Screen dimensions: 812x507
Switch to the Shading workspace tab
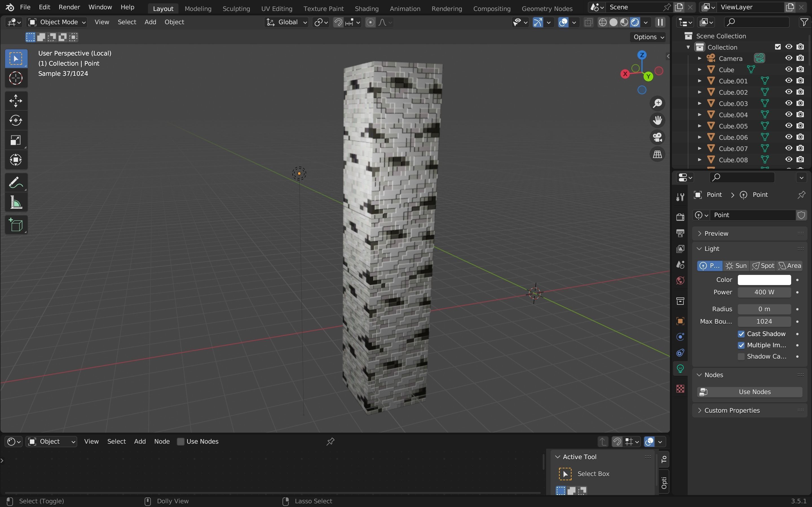tap(367, 8)
